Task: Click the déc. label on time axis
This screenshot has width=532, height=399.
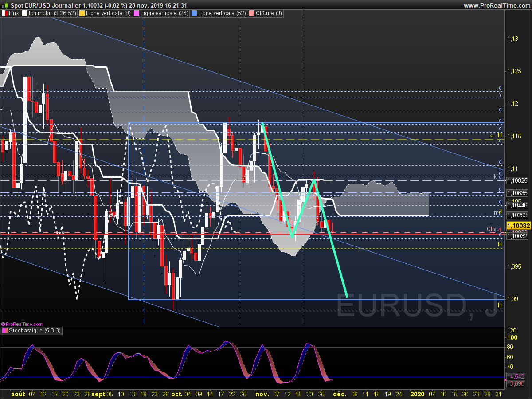Action: point(340,394)
